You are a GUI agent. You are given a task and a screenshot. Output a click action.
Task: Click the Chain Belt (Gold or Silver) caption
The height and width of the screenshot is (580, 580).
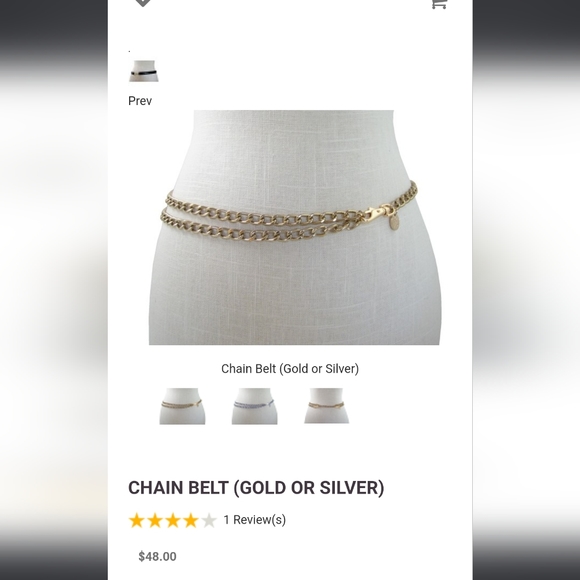coord(290,369)
